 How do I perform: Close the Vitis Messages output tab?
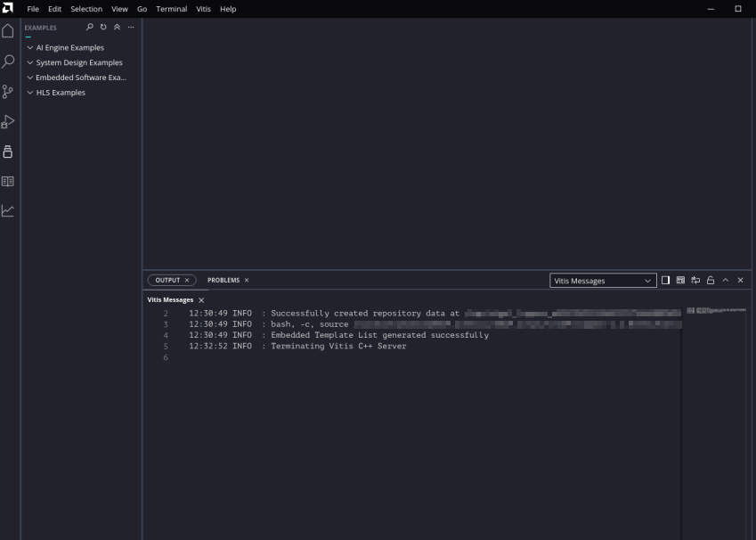coord(201,300)
